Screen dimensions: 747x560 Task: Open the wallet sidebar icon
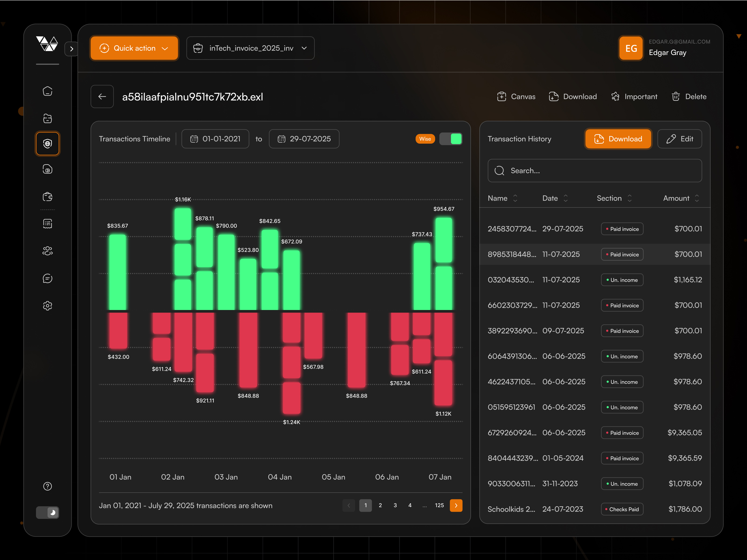pyautogui.click(x=48, y=196)
